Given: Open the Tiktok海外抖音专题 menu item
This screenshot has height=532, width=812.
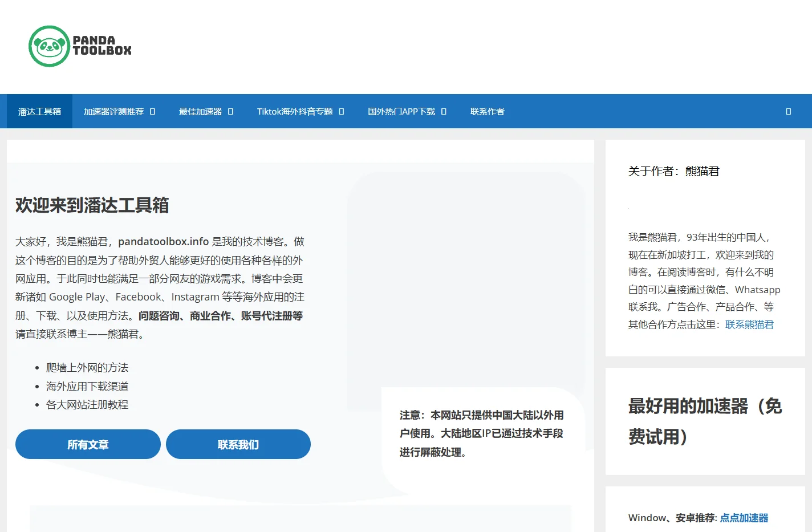Looking at the screenshot, I should click(x=295, y=112).
